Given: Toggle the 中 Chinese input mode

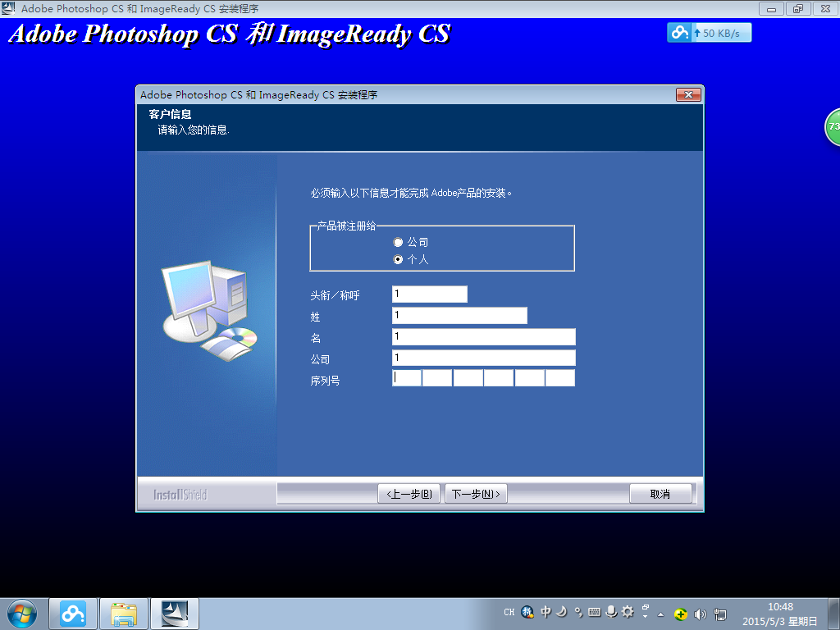Looking at the screenshot, I should [546, 612].
